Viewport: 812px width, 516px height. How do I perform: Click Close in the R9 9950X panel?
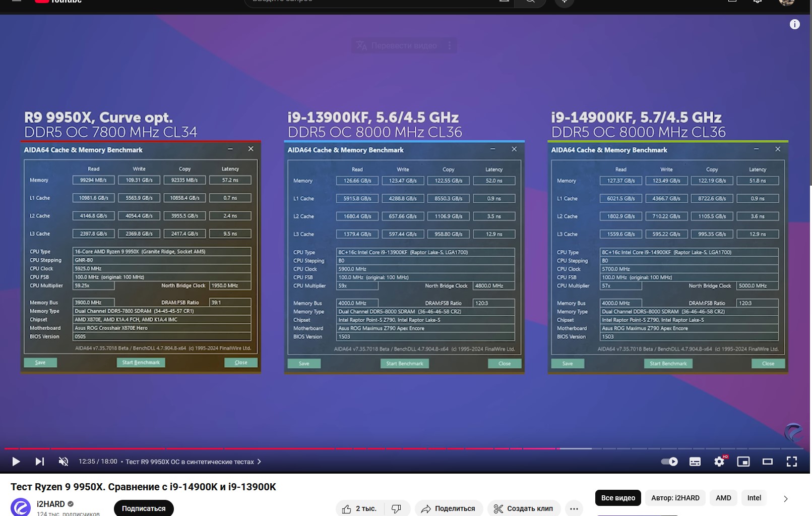[x=241, y=362]
